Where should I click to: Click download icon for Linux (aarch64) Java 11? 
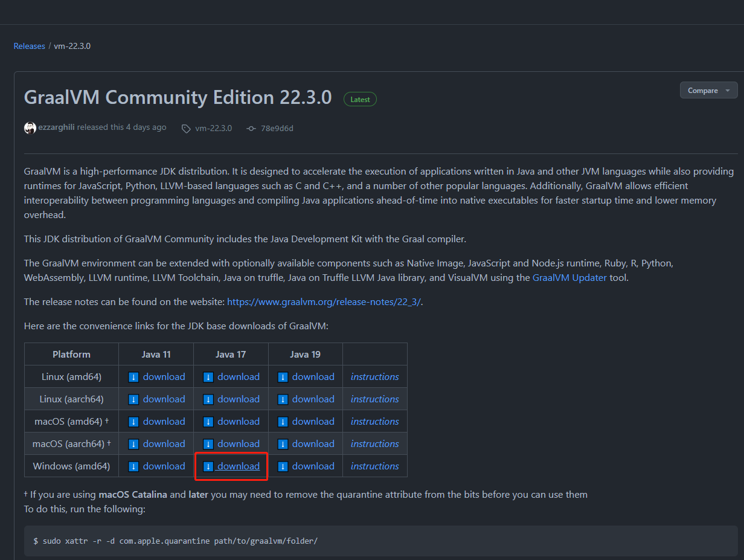134,399
